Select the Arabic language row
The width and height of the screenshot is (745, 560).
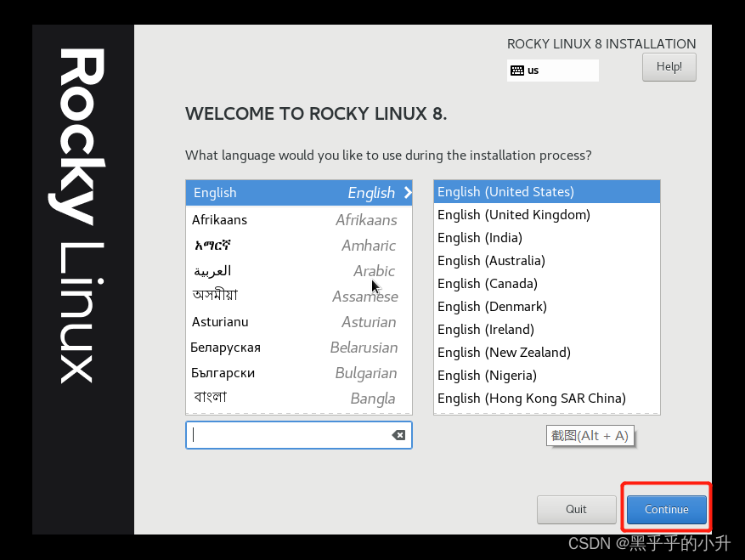299,271
